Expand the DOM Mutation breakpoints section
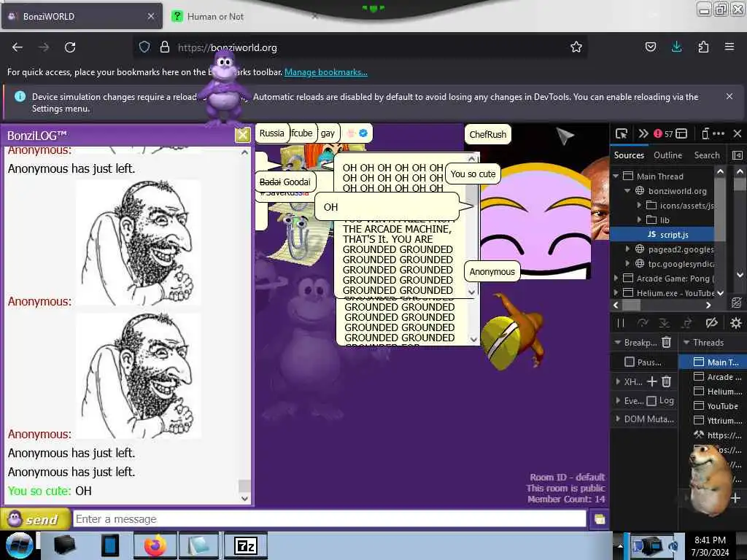Viewport: 747px width, 560px height. tap(618, 419)
